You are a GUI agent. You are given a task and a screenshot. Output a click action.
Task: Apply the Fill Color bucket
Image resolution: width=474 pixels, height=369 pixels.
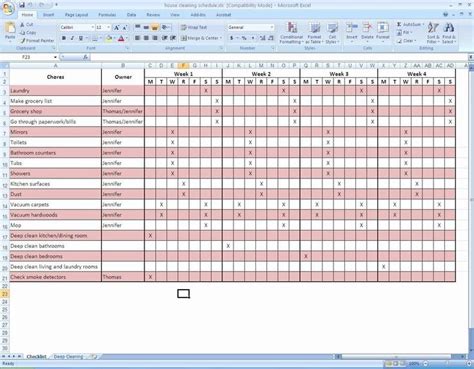tap(108, 38)
